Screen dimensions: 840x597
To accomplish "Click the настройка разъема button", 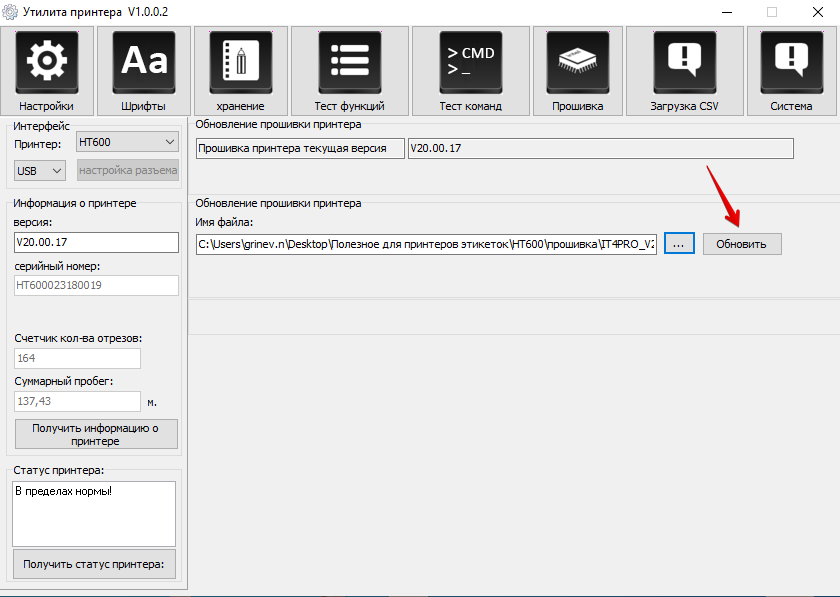I will (x=128, y=171).
